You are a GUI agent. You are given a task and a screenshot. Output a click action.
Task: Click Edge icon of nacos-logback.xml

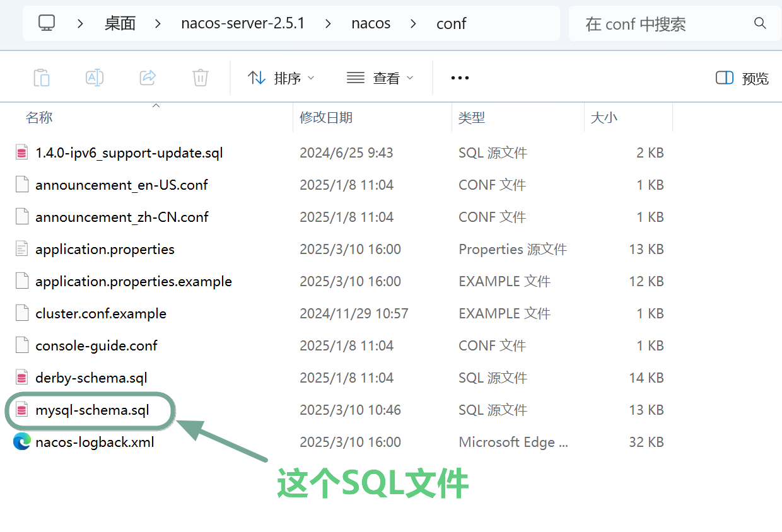tap(22, 442)
